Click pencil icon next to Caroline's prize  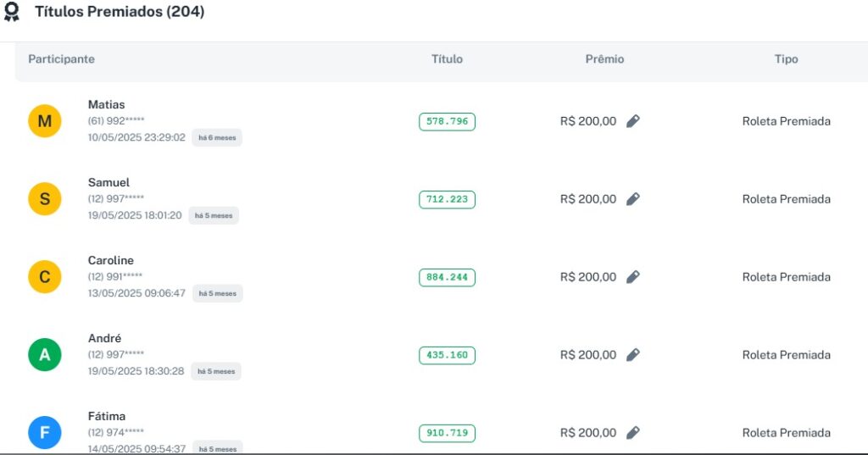click(633, 277)
